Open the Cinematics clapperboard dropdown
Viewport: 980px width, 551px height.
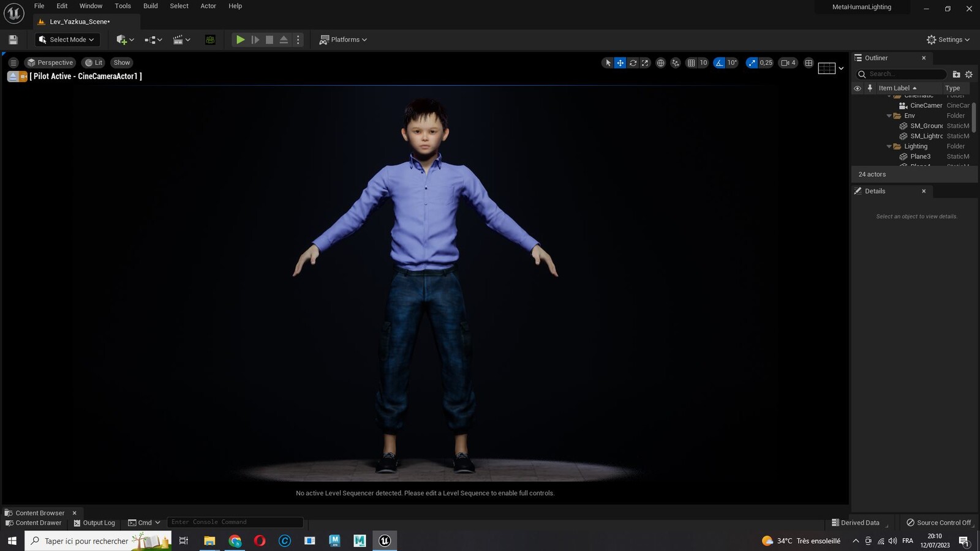(x=182, y=40)
